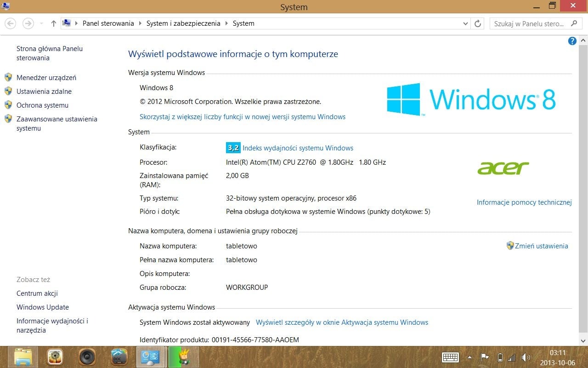Image resolution: width=588 pixels, height=368 pixels.
Task: Click shield icon beside Ustawienia zdalne
Action: click(8, 91)
